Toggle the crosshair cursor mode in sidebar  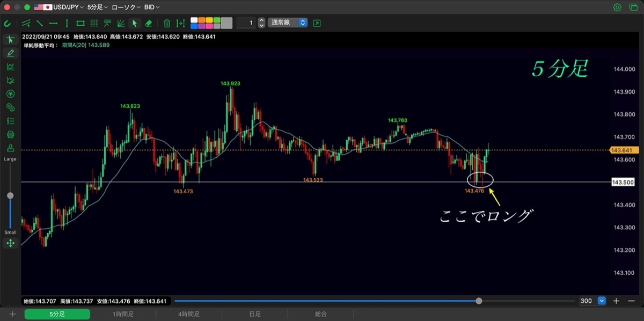point(10,40)
